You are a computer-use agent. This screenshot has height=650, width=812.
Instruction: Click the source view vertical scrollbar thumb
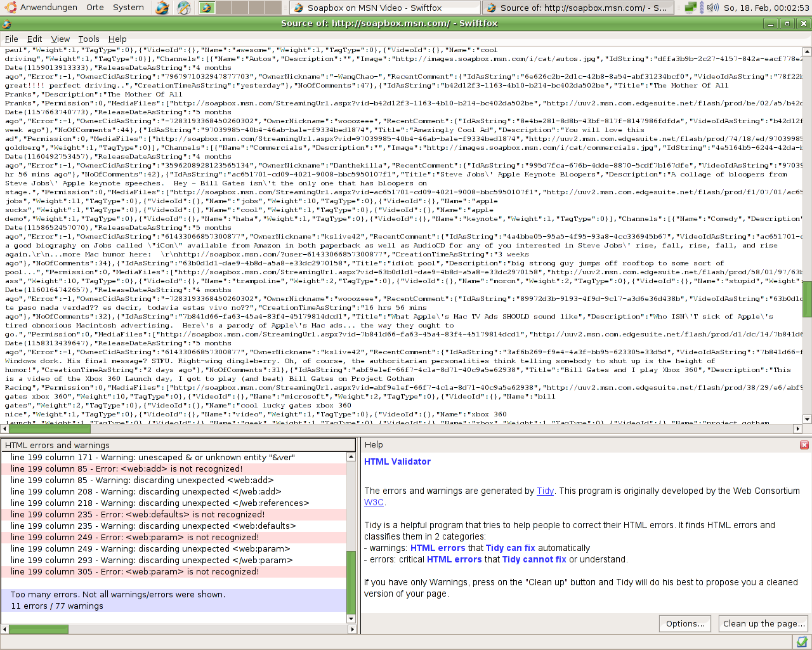pyautogui.click(x=807, y=299)
